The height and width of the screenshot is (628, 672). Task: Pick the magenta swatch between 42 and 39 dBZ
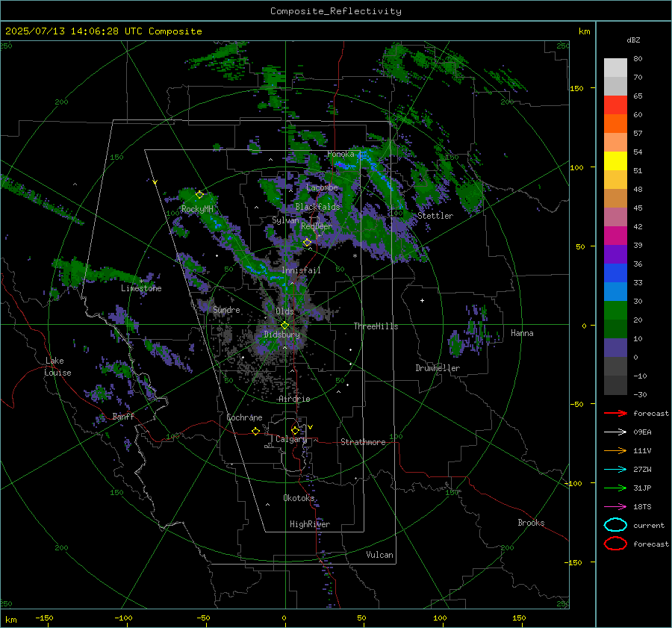click(x=615, y=236)
